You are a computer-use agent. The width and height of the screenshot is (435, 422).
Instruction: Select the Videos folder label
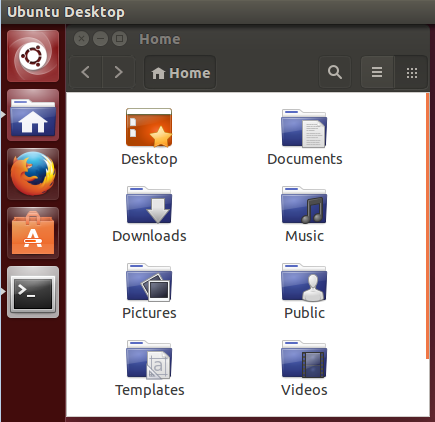[x=304, y=390]
